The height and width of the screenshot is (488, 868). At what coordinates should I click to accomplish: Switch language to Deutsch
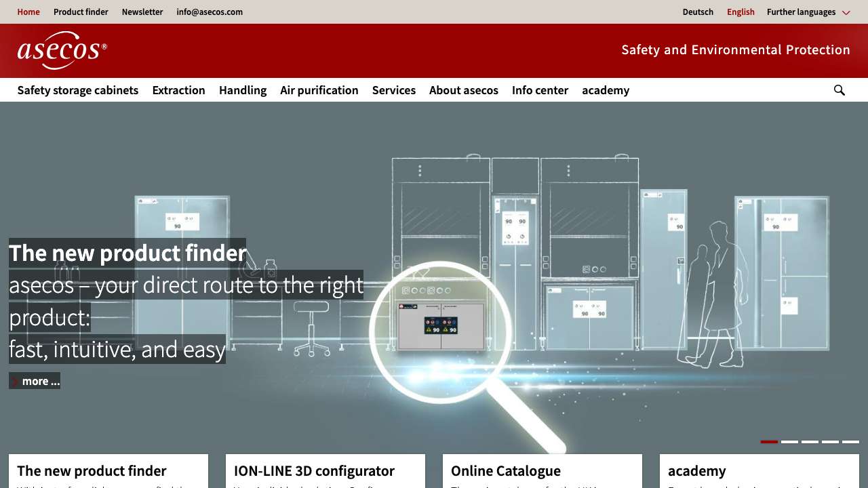698,12
